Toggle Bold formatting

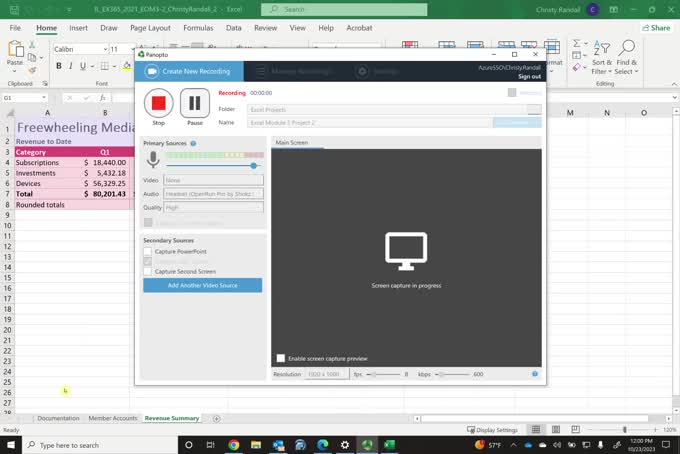[x=59, y=66]
